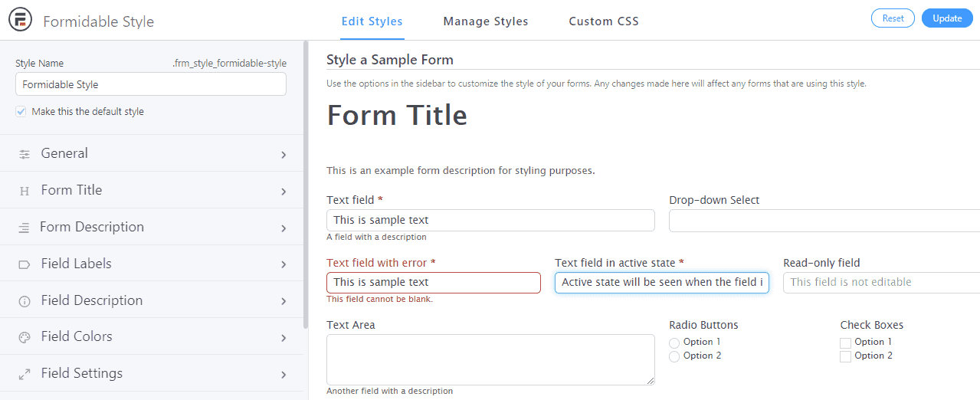Open the Drop-down Select field
This screenshot has height=400, width=980.
(824, 221)
